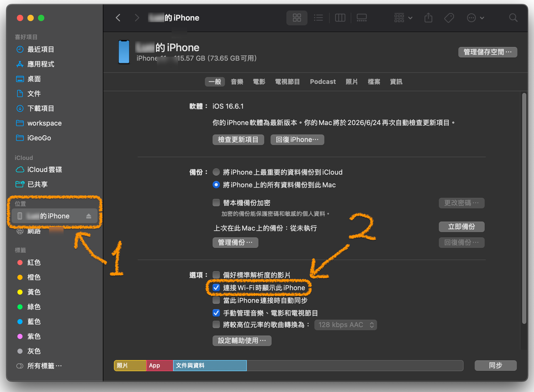Open workspace folder in sidebar
The height and width of the screenshot is (392, 534).
click(45, 123)
